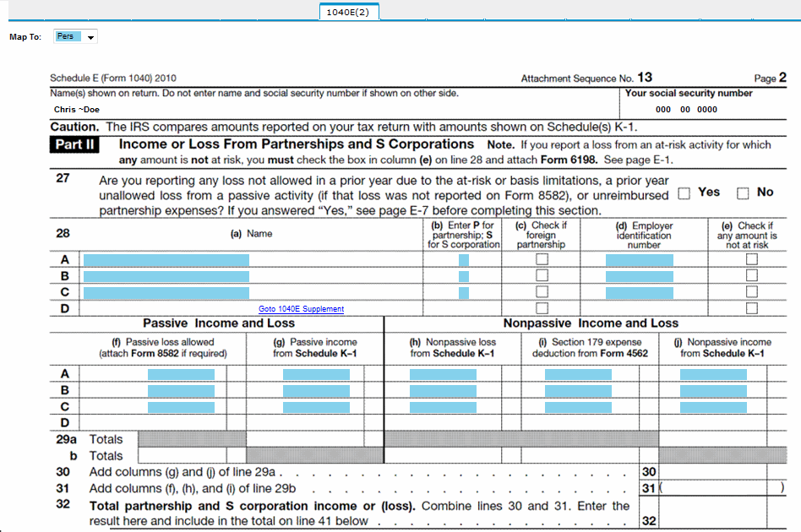801x532 pixels.
Task: Select the Section 179 expense deduction field, row B
Action: pyautogui.click(x=578, y=391)
